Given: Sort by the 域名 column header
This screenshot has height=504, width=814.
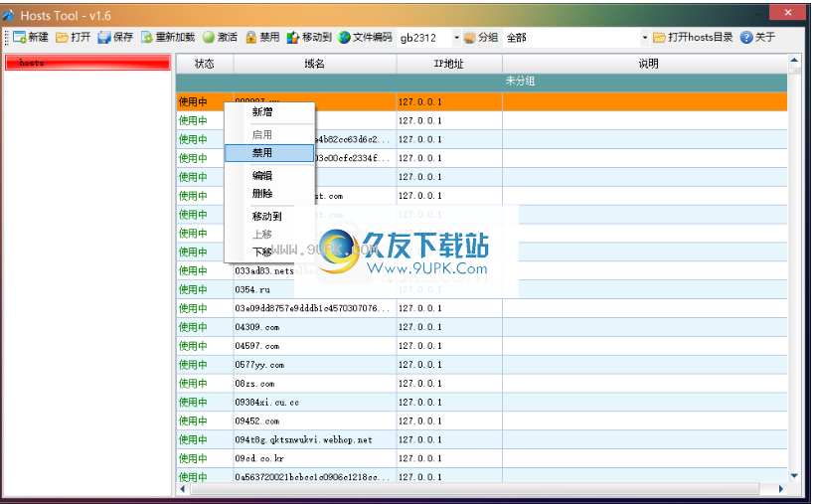Looking at the screenshot, I should click(315, 64).
